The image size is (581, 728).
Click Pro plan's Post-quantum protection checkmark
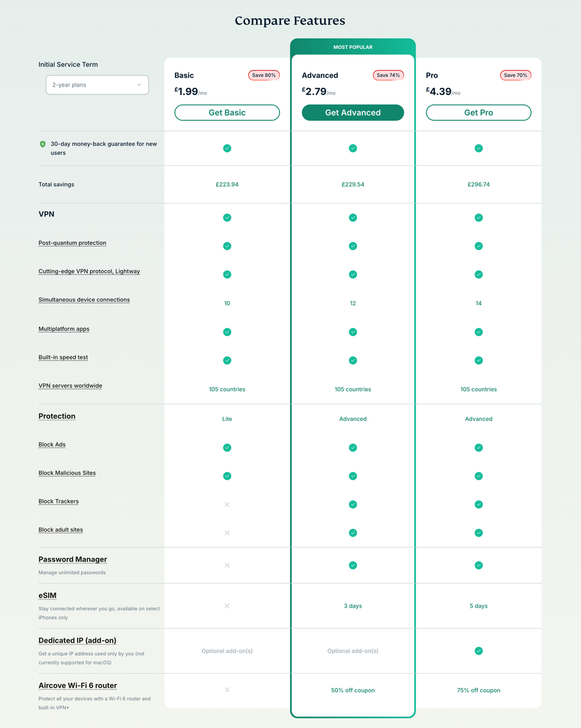(x=478, y=246)
